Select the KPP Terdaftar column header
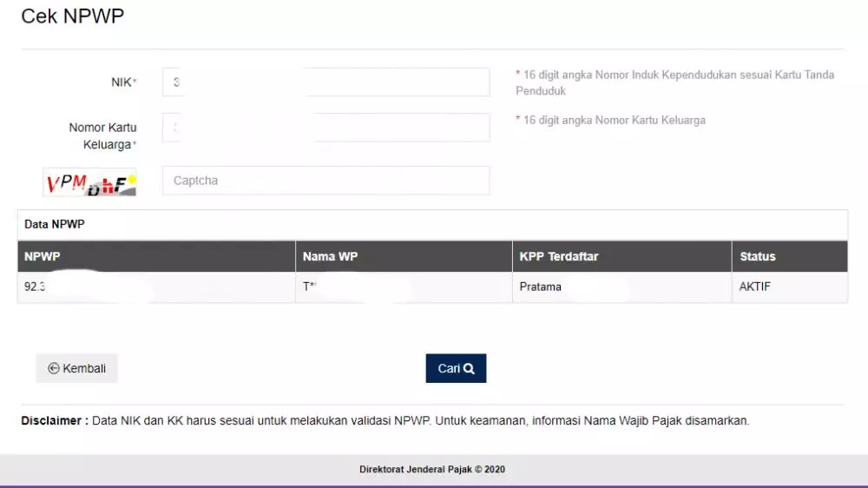 coord(559,257)
